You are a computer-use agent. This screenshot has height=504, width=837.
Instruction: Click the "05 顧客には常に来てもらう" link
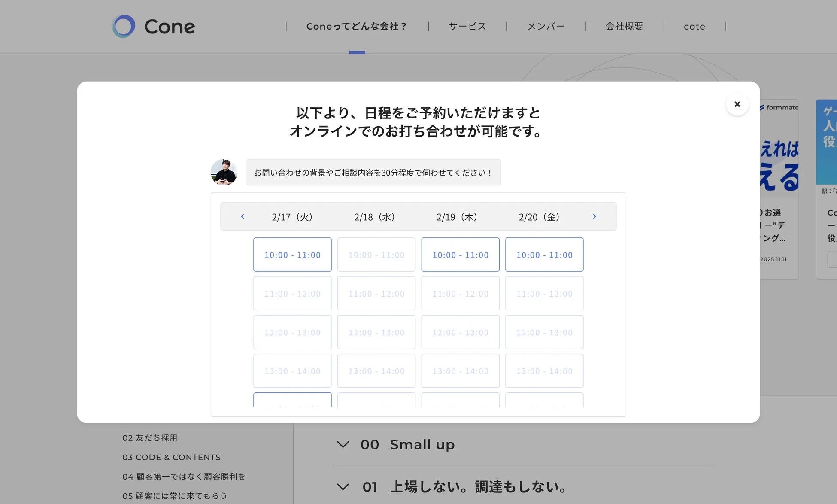[174, 495]
